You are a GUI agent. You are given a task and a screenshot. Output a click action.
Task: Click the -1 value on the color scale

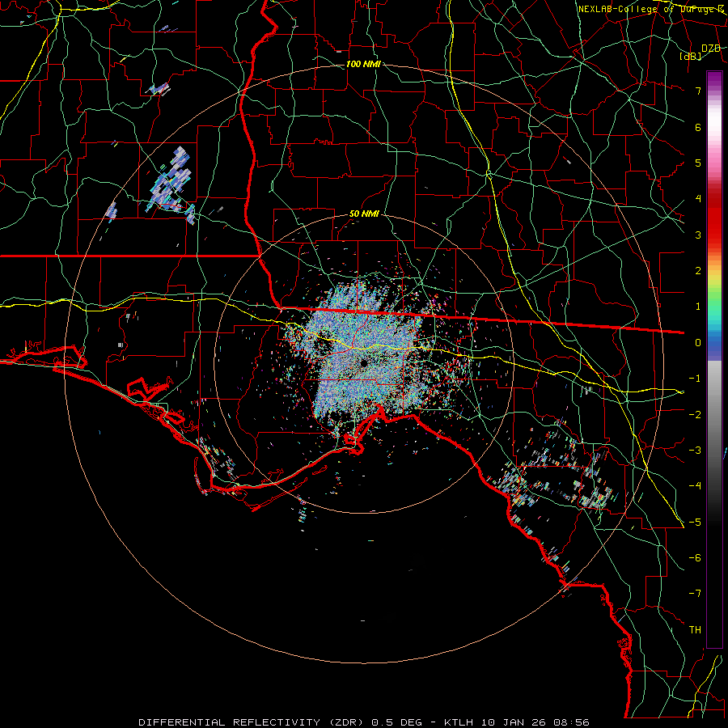(x=695, y=379)
